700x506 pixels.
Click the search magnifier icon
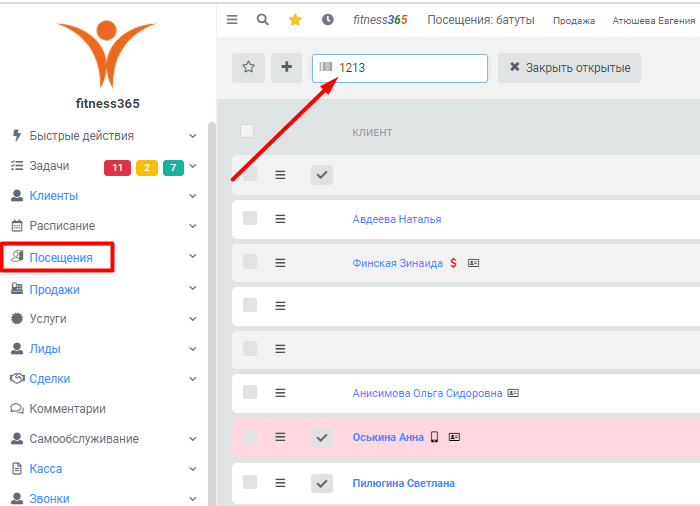click(x=262, y=20)
